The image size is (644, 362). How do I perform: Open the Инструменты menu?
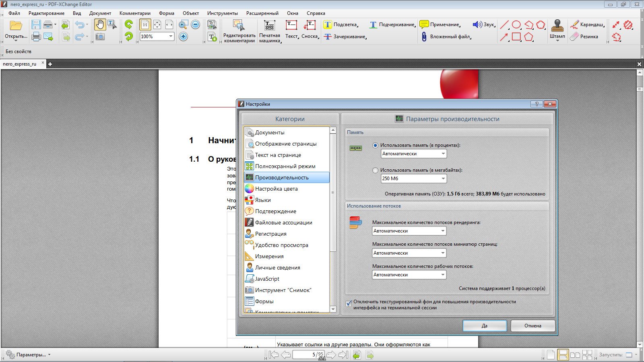pos(223,13)
